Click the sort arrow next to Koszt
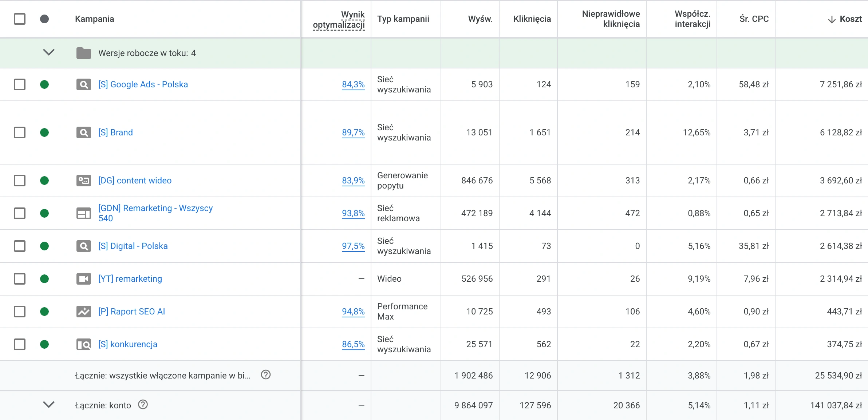The height and width of the screenshot is (420, 868). tap(832, 20)
